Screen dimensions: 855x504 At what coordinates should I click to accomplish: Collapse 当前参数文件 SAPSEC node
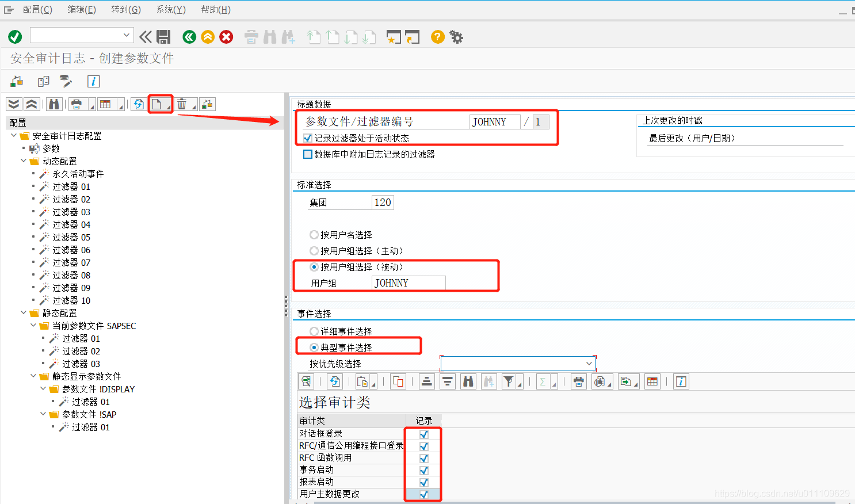point(33,326)
